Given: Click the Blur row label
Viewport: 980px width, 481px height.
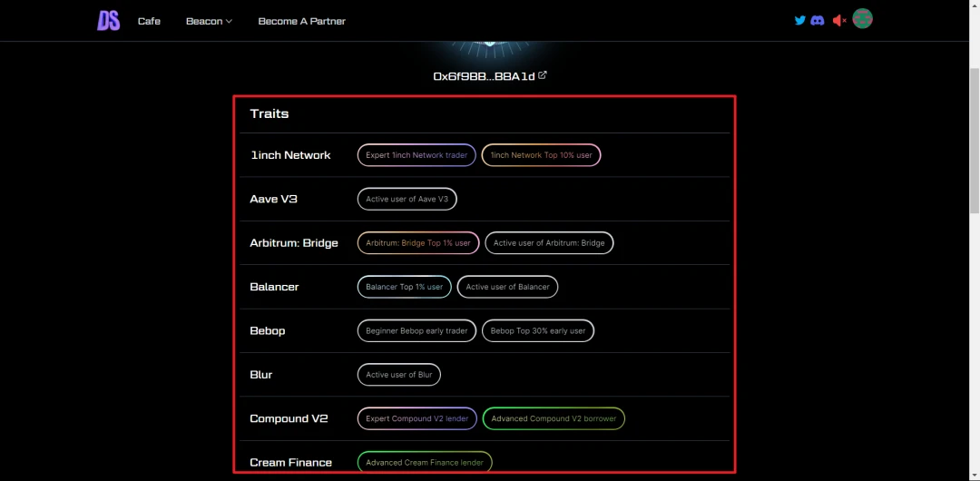Looking at the screenshot, I should click(261, 375).
